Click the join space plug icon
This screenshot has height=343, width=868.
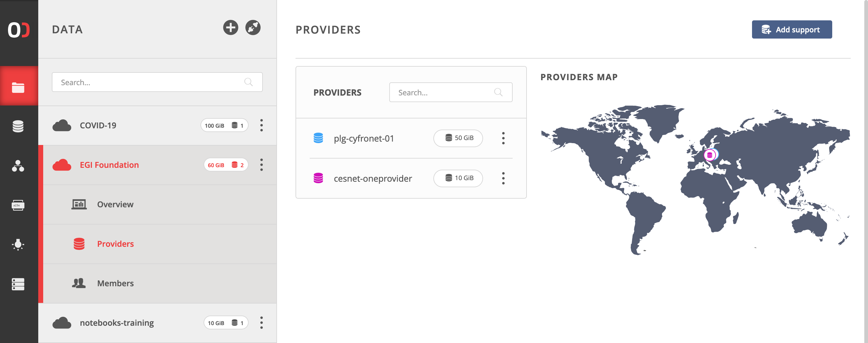pyautogui.click(x=253, y=28)
